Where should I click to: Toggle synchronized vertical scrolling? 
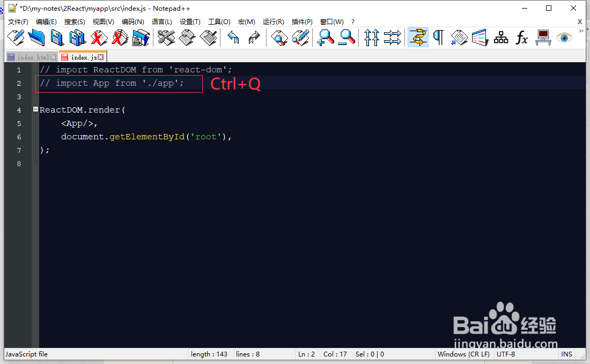point(371,38)
